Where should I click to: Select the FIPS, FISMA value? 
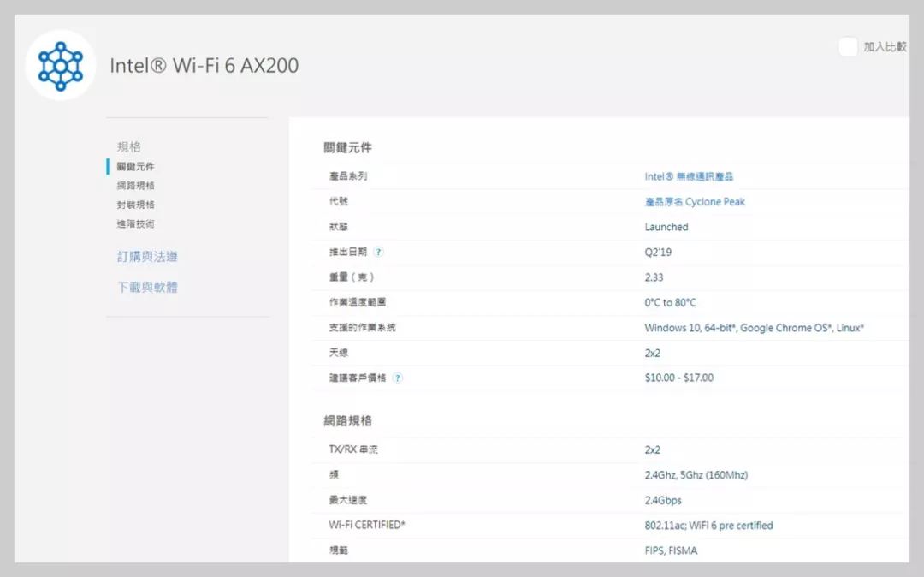[x=671, y=550]
